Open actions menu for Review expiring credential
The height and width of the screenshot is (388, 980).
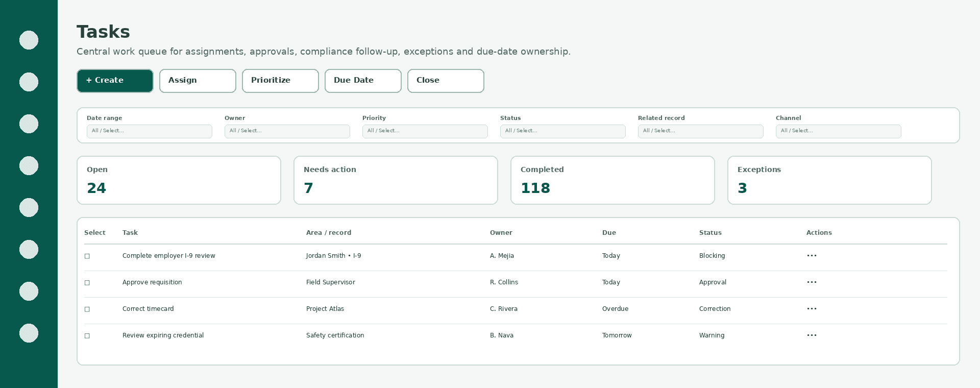coord(812,335)
